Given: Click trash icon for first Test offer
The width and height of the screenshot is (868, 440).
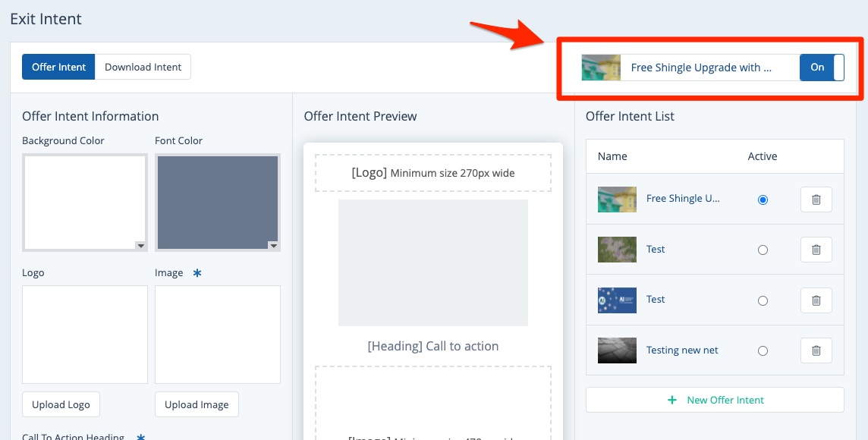Looking at the screenshot, I should 816,250.
